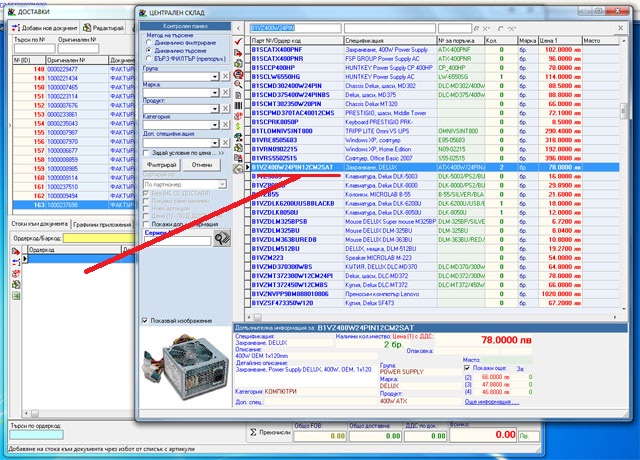Sort by Спецификация column header
640x460 pixels.
pos(390,40)
